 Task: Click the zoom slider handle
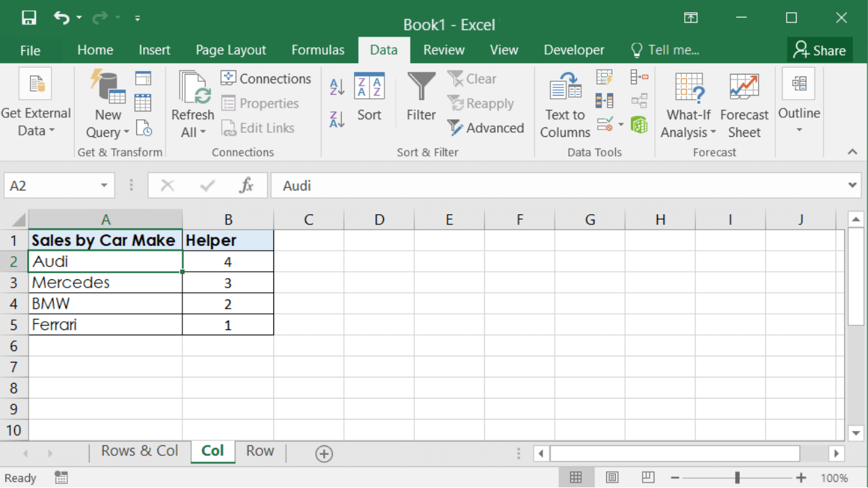click(737, 477)
